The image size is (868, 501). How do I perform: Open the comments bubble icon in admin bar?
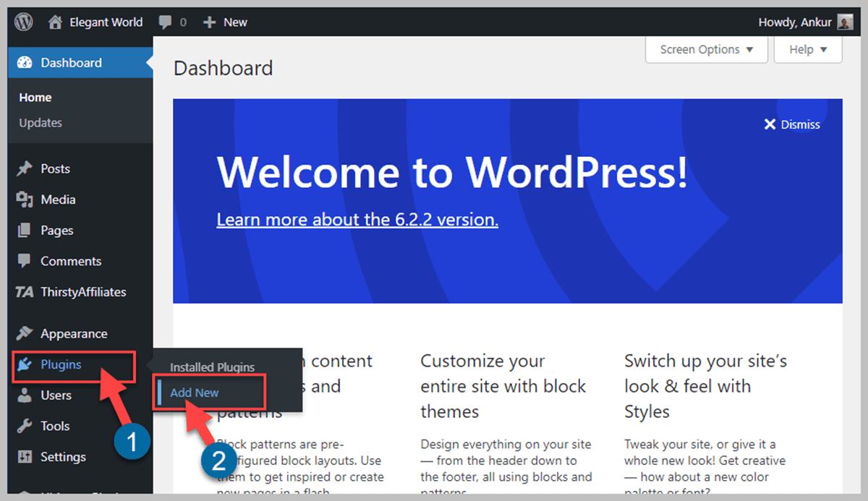point(164,22)
